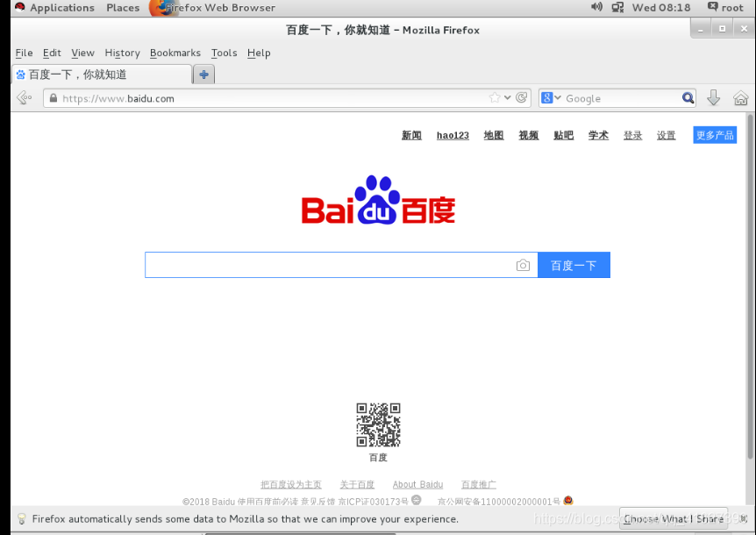This screenshot has width=756, height=535.
Task: Click the police badge icon in footer
Action: (568, 500)
